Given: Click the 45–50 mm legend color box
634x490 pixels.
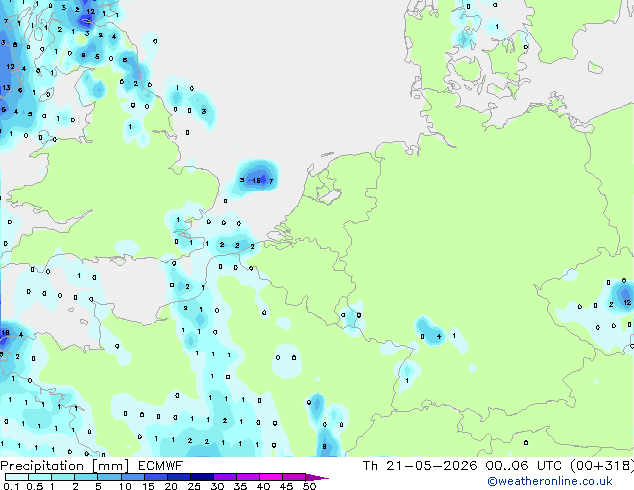Looking at the screenshot, I should [x=293, y=477].
